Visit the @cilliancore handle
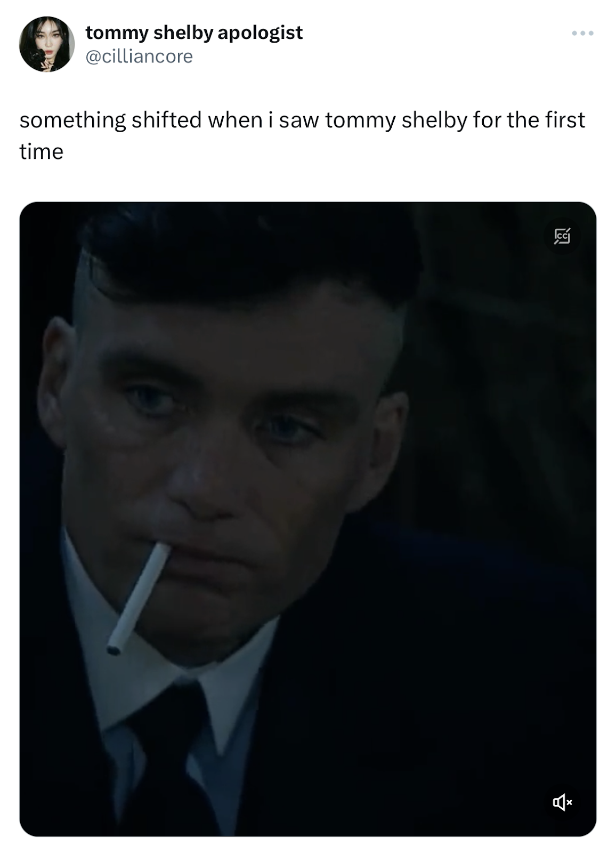 pos(139,56)
